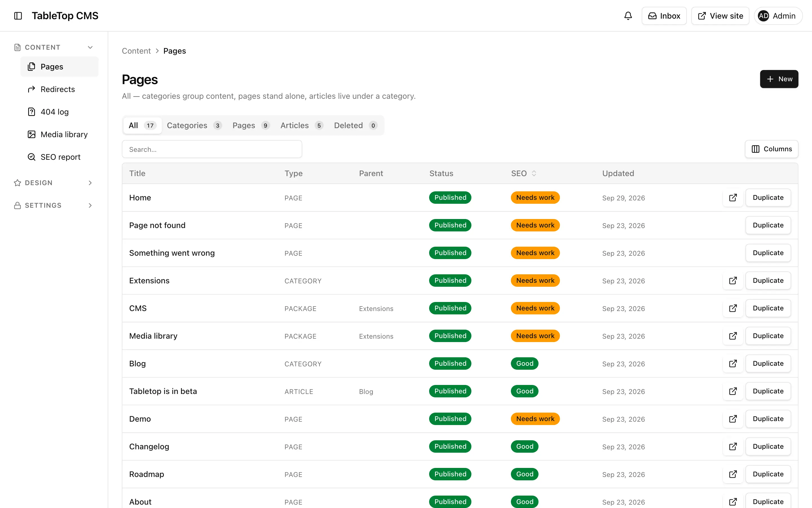Open external link for Home row
812x508 pixels.
(733, 198)
